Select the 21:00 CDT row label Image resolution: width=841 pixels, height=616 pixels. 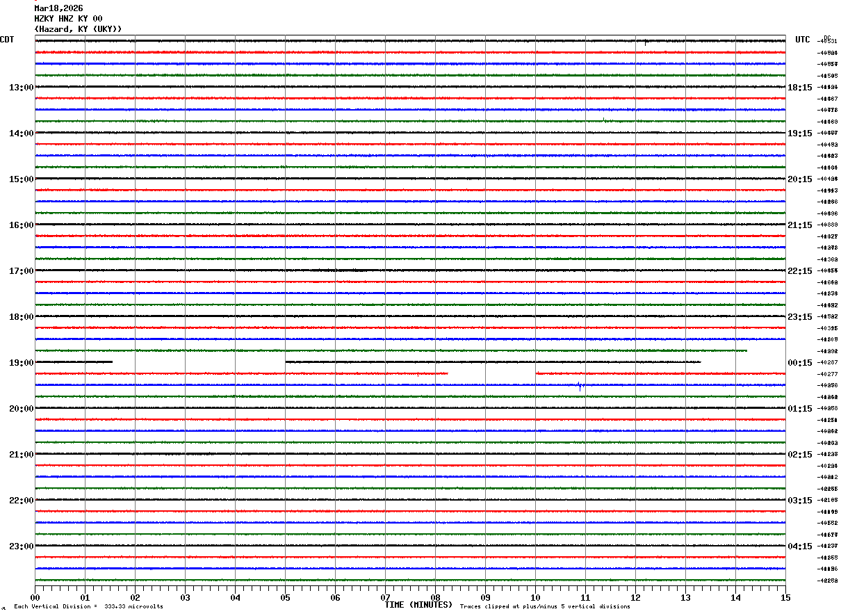point(21,455)
